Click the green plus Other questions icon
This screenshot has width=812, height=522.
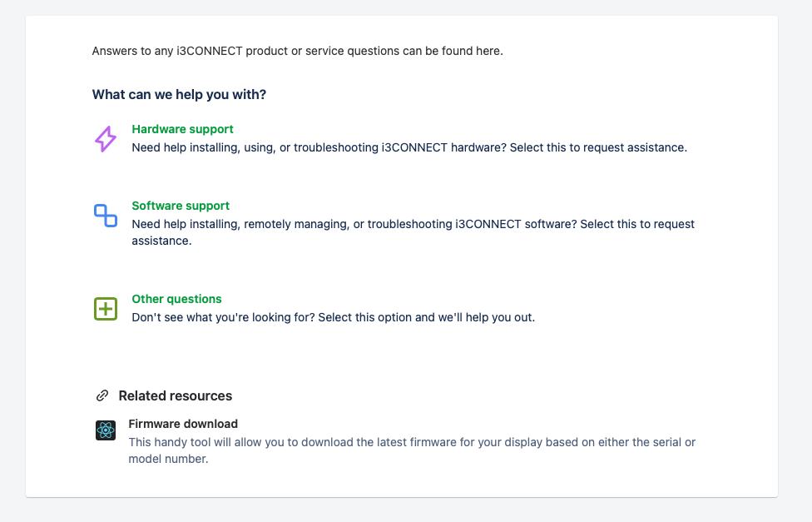(106, 309)
